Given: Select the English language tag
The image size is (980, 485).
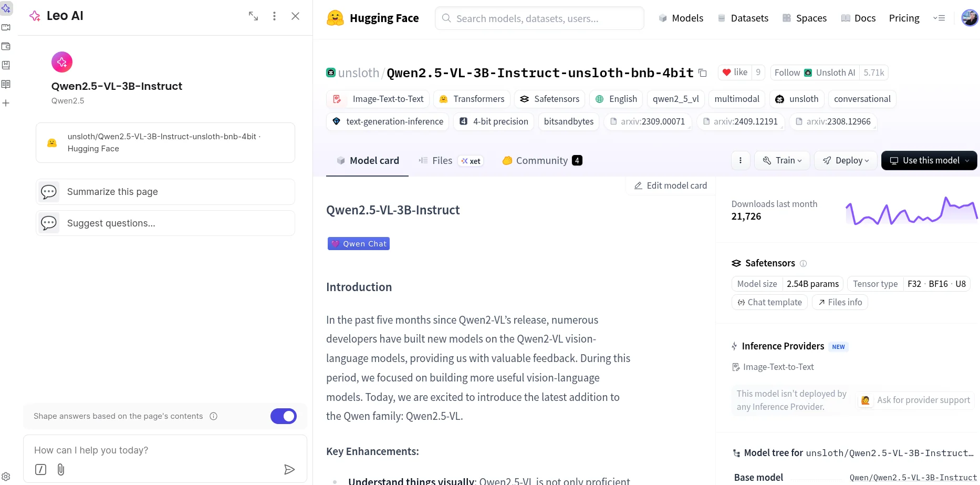Looking at the screenshot, I should (x=616, y=99).
